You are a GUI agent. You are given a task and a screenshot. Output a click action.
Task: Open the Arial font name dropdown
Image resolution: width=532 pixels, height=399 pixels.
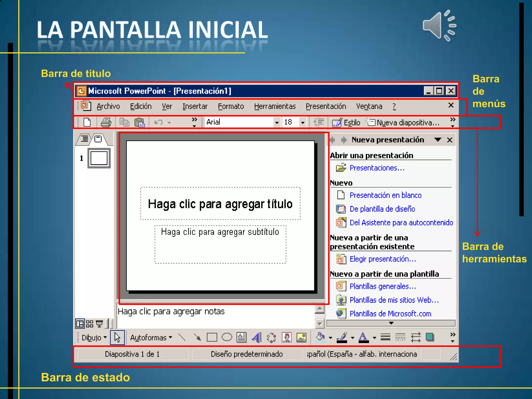(277, 122)
